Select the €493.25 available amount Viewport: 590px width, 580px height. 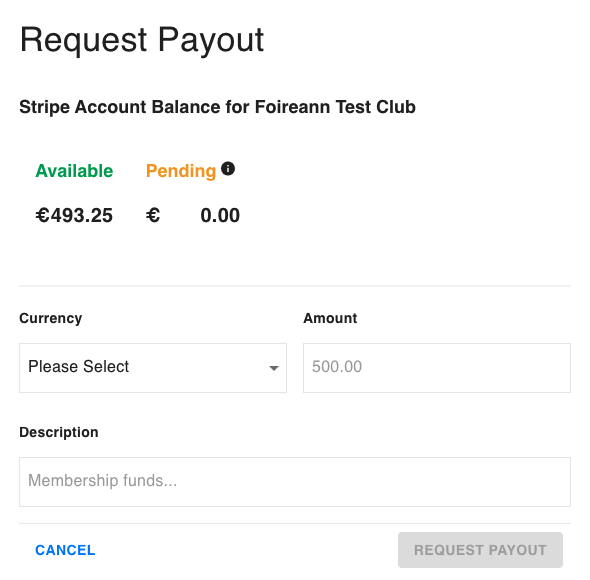[74, 215]
